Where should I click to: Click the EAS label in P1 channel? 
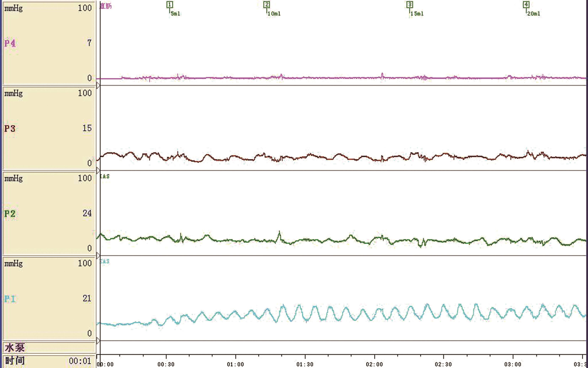pyautogui.click(x=105, y=262)
